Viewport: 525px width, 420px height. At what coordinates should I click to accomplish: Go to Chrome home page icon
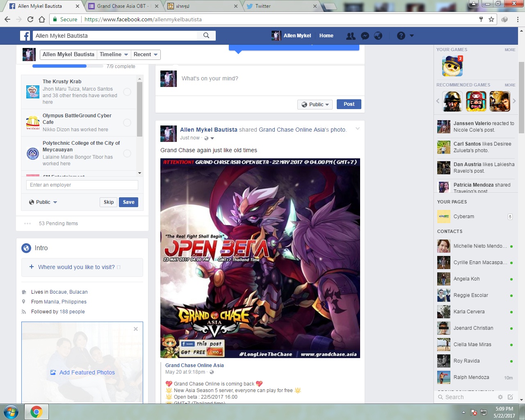click(42, 19)
